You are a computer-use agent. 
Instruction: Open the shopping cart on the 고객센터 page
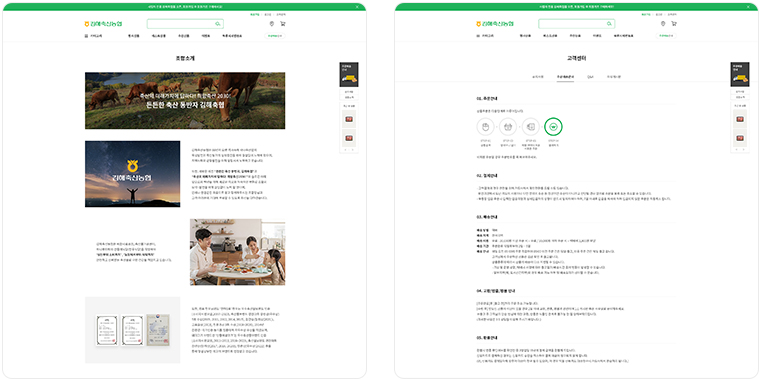674,24
